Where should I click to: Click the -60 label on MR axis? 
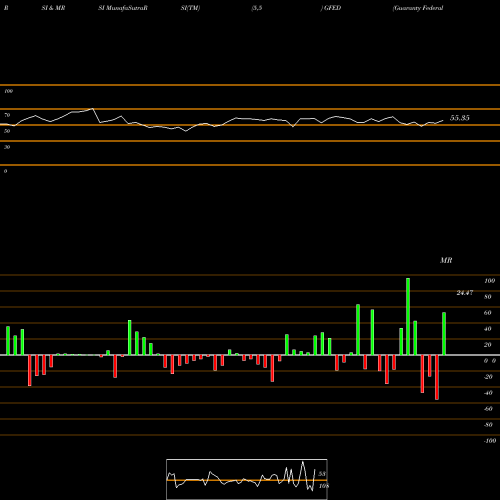click(488, 409)
